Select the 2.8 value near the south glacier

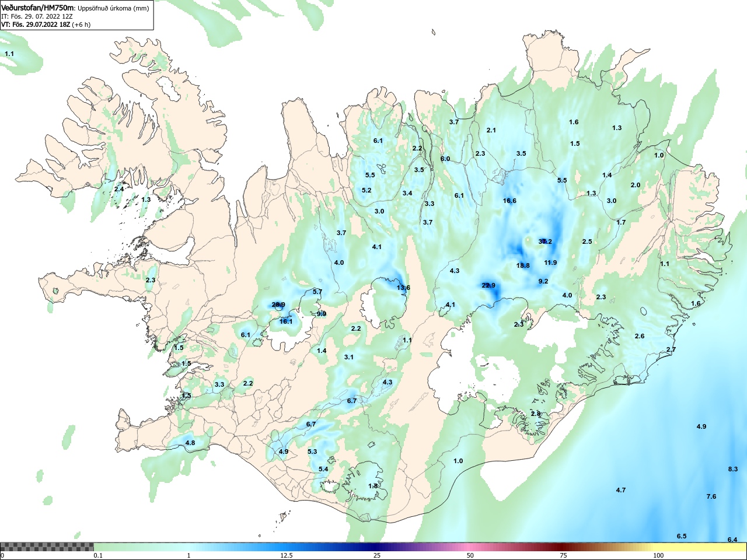(536, 414)
